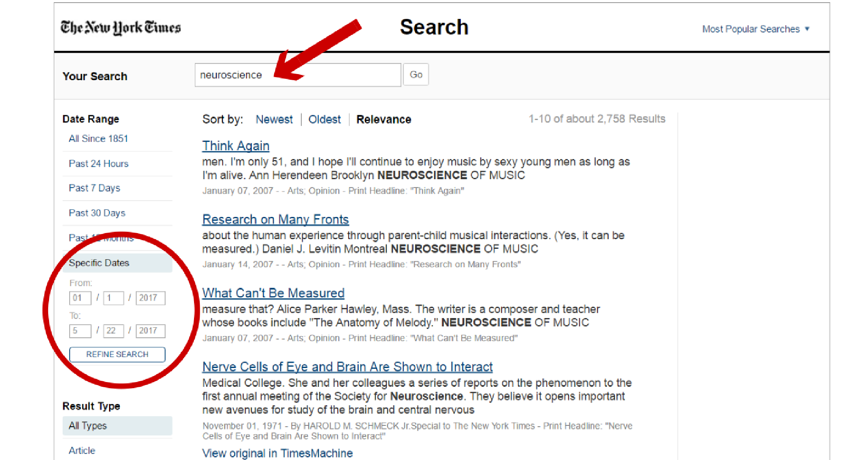The image size is (868, 460).
Task: Open Nerve Cells of Eye and Brain article
Action: [x=347, y=367]
